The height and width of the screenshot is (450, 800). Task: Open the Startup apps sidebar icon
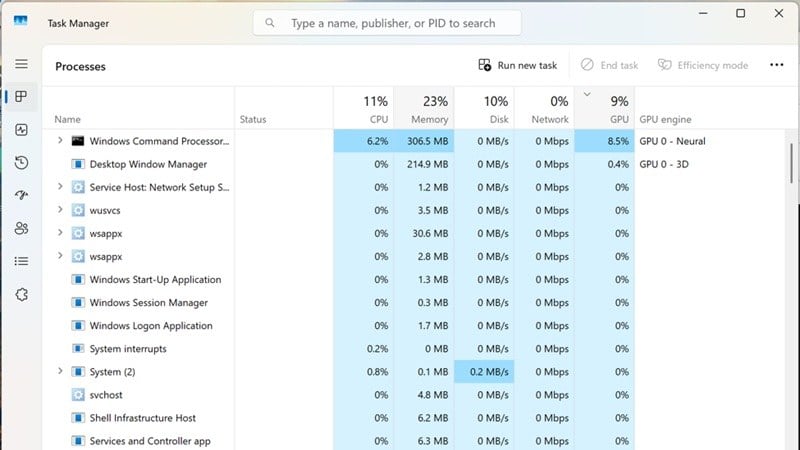pos(21,195)
